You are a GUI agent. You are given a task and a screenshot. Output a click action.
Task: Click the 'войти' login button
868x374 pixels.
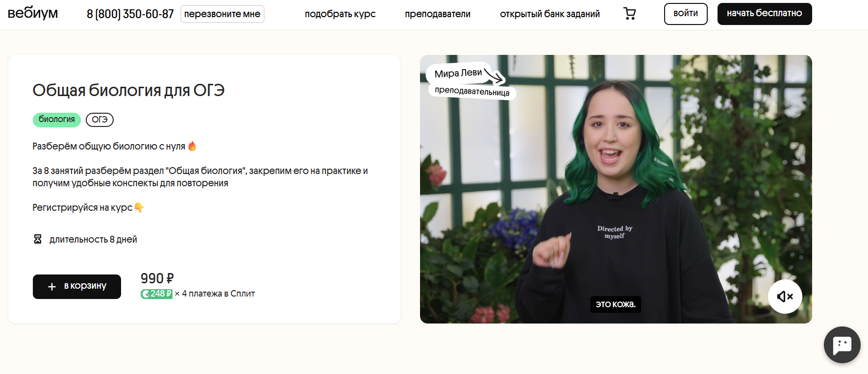685,14
